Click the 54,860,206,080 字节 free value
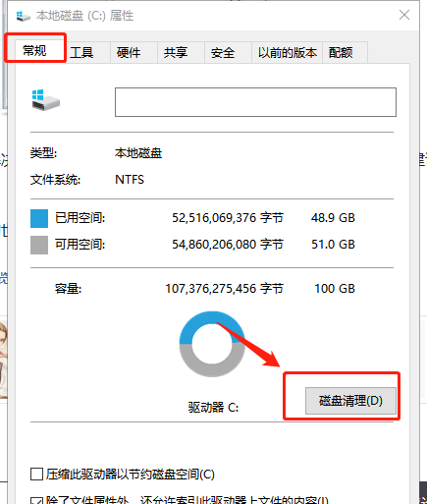The height and width of the screenshot is (504, 427). coord(228,245)
